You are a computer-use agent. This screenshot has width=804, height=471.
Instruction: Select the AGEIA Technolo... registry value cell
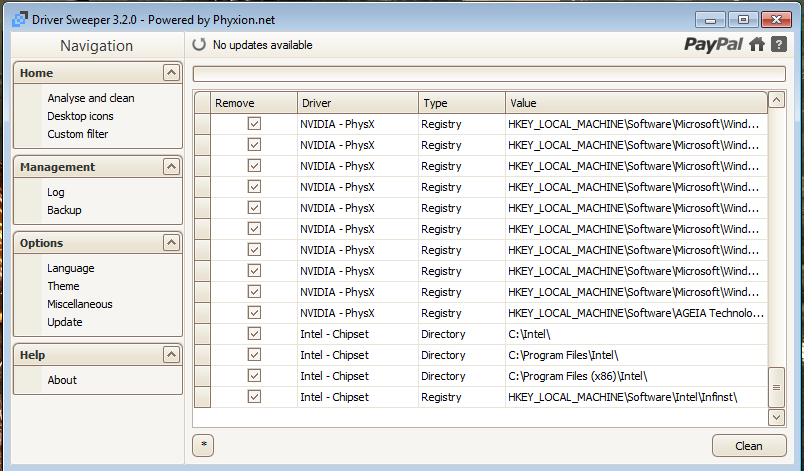click(x=636, y=313)
